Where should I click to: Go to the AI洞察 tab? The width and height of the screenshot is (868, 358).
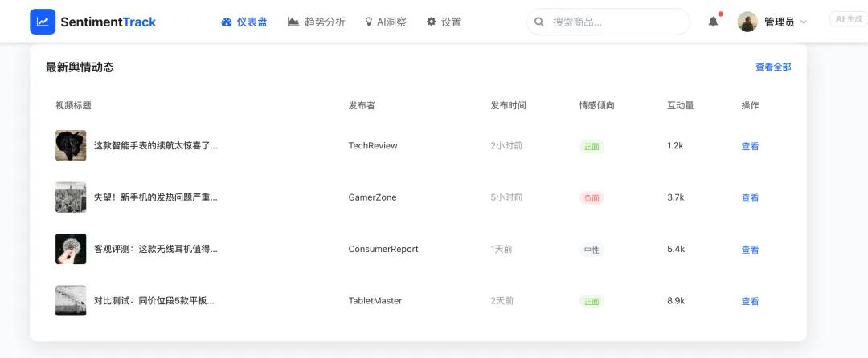(385, 22)
